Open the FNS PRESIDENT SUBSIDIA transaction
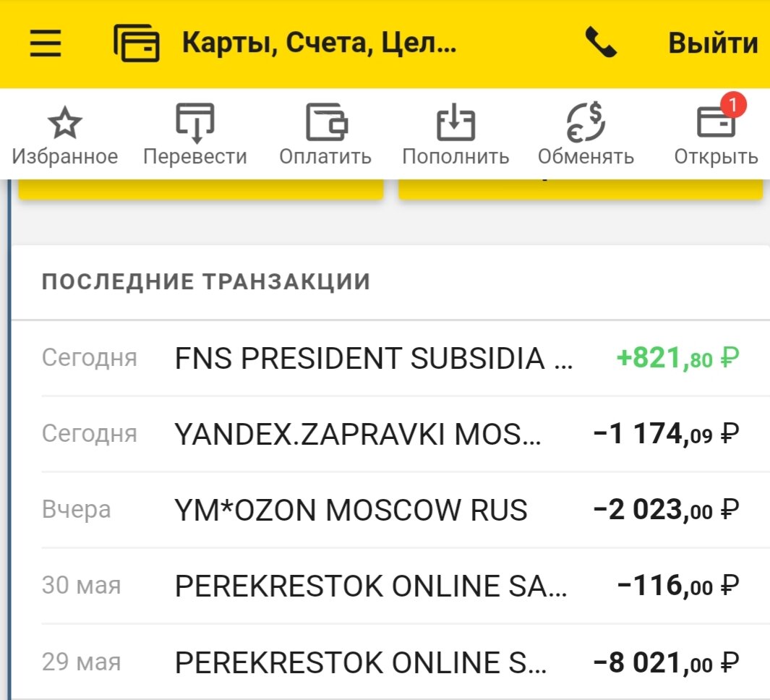 point(385,356)
